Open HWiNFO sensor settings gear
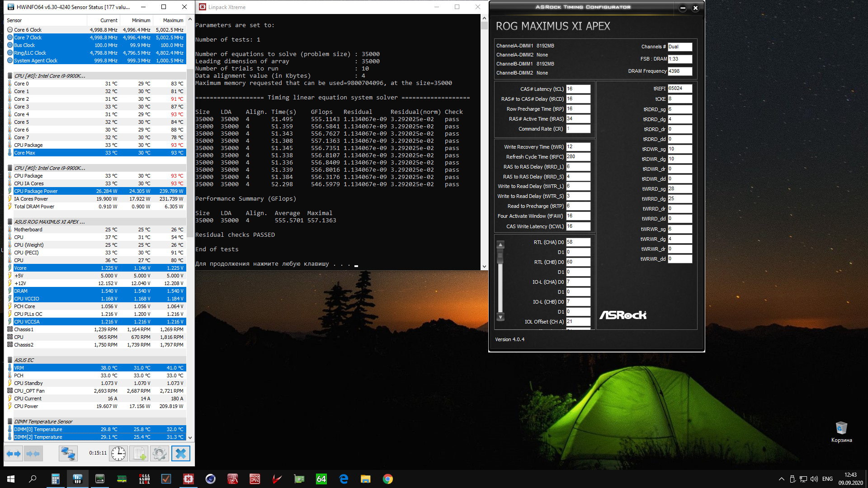The width and height of the screenshot is (868, 488). (x=159, y=454)
